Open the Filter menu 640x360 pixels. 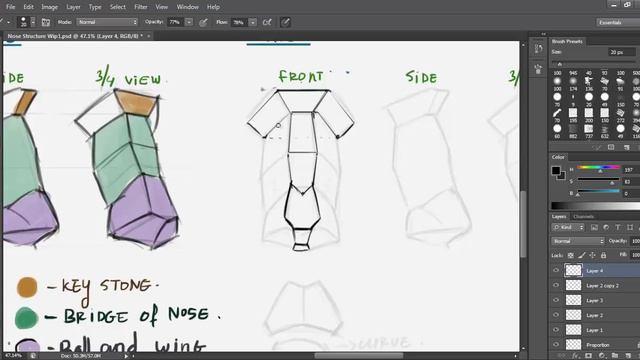pyautogui.click(x=141, y=7)
